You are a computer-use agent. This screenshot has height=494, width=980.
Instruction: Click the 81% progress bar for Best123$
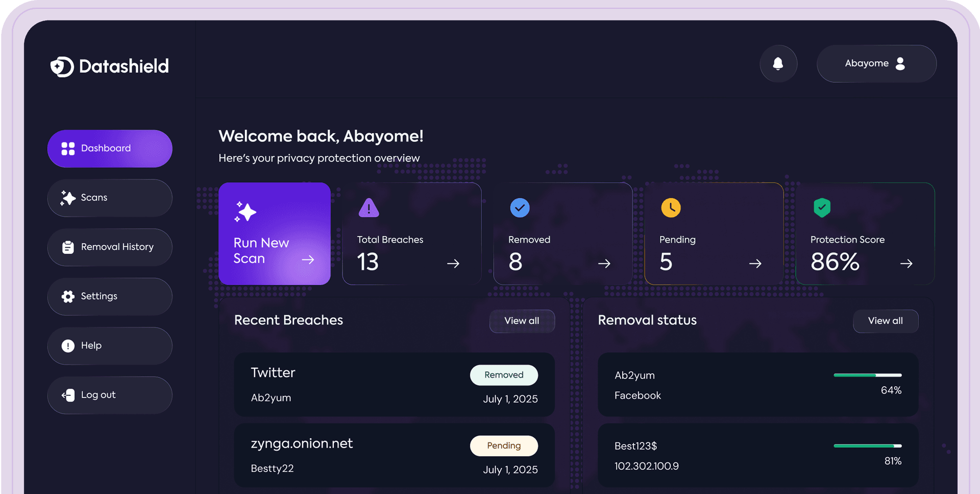click(867, 445)
